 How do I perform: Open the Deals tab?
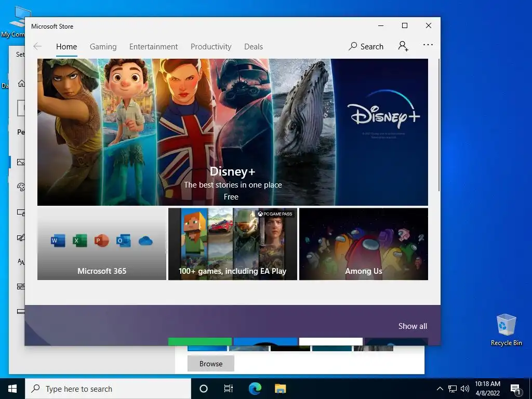(x=254, y=47)
